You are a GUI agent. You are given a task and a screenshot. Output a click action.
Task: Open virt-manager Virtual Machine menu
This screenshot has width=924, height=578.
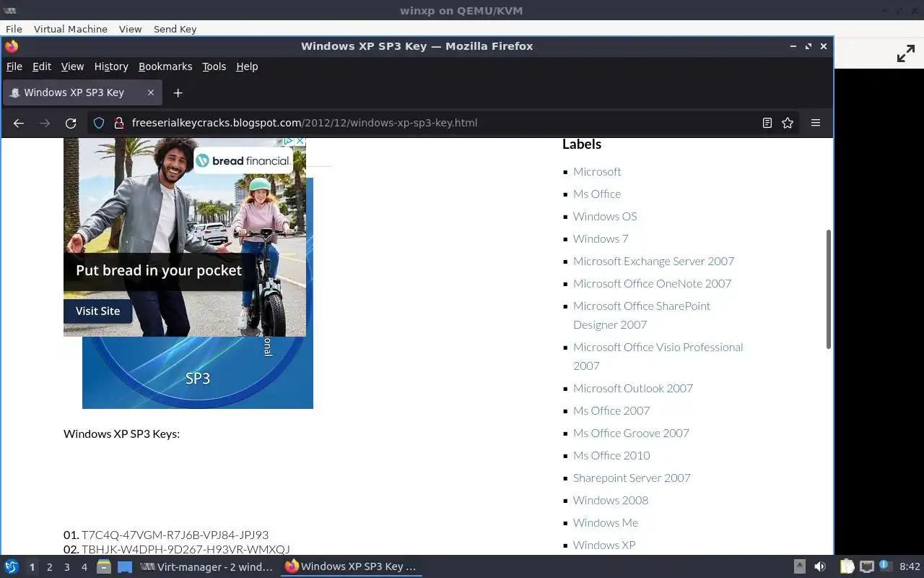click(x=71, y=29)
